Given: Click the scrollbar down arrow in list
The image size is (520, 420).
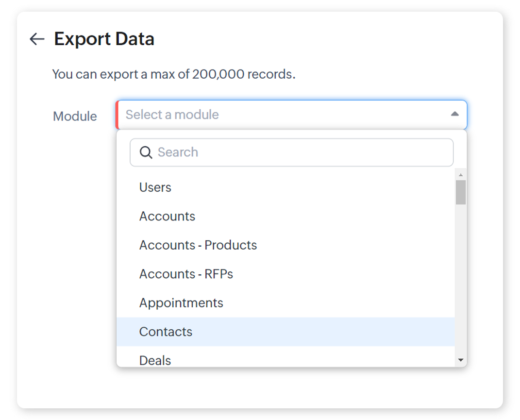Looking at the screenshot, I should (461, 360).
